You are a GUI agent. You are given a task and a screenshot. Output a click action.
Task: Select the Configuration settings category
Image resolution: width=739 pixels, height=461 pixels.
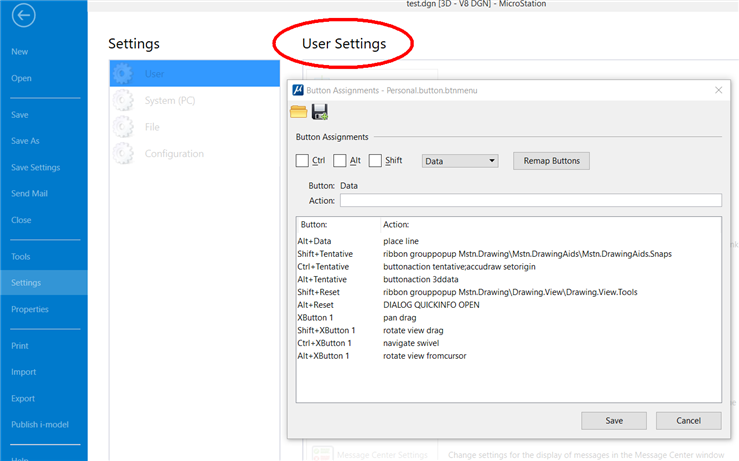[x=195, y=154]
